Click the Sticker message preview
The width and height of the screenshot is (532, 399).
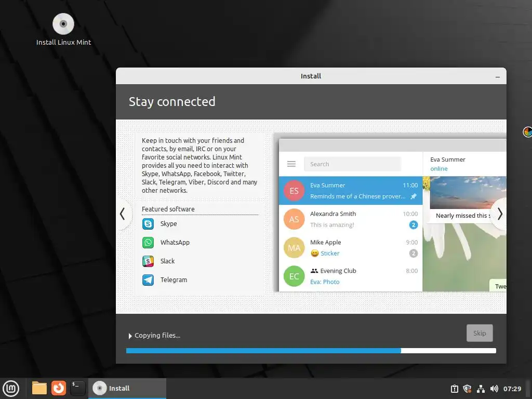(x=330, y=254)
